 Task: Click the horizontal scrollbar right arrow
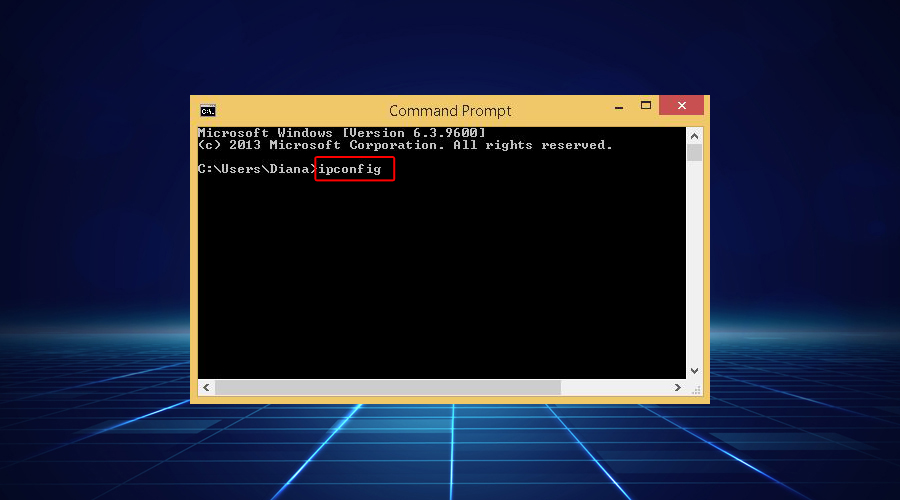coord(678,387)
